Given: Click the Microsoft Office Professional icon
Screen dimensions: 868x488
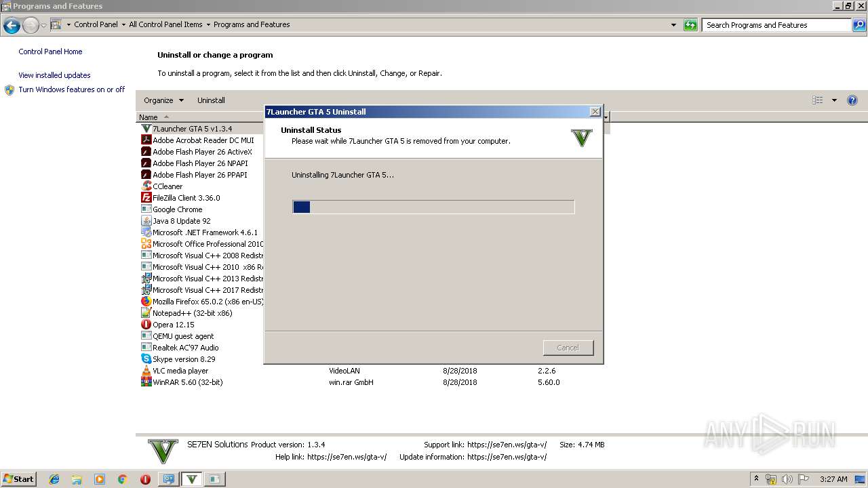Looking at the screenshot, I should pos(146,244).
